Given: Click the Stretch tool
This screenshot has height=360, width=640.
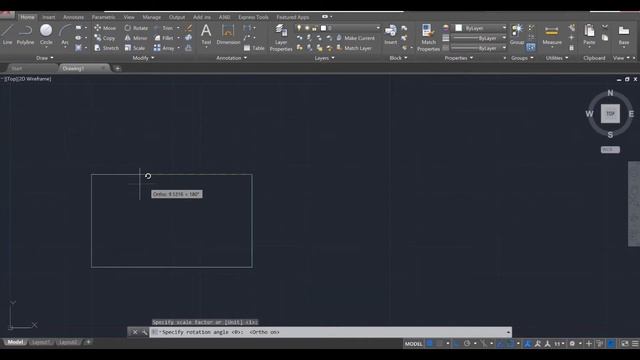Looking at the screenshot, I should (x=106, y=48).
